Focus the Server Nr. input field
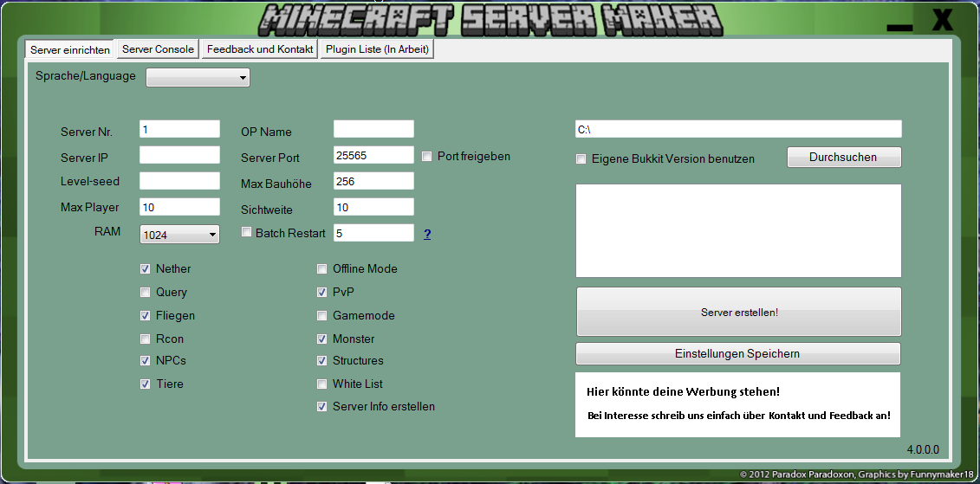 click(180, 129)
